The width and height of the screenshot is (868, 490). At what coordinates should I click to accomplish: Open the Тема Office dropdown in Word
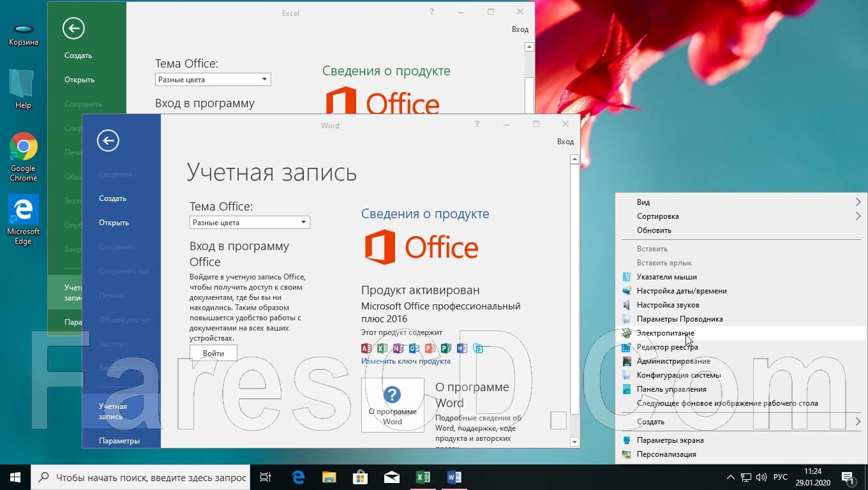pyautogui.click(x=250, y=223)
